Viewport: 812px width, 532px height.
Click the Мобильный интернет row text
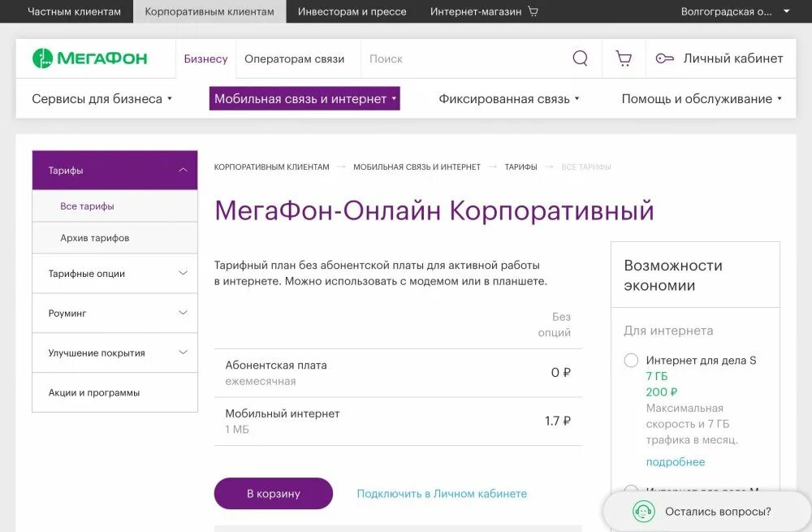[283, 413]
